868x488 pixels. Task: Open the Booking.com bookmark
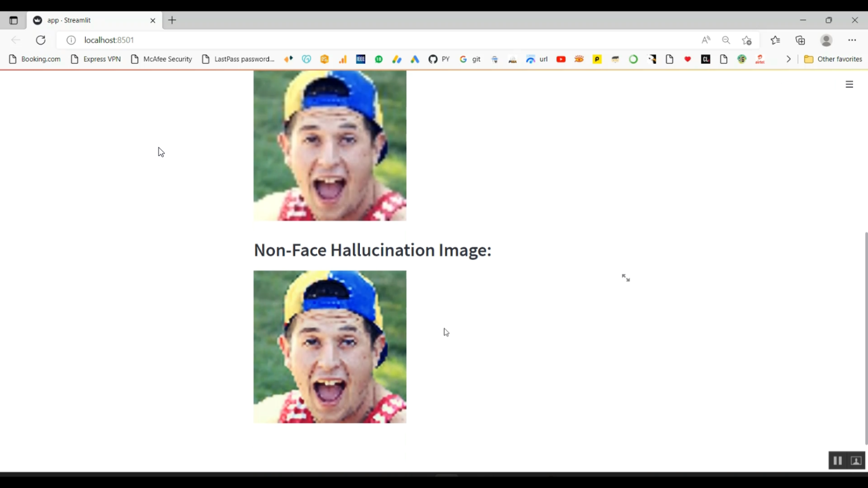pyautogui.click(x=35, y=59)
